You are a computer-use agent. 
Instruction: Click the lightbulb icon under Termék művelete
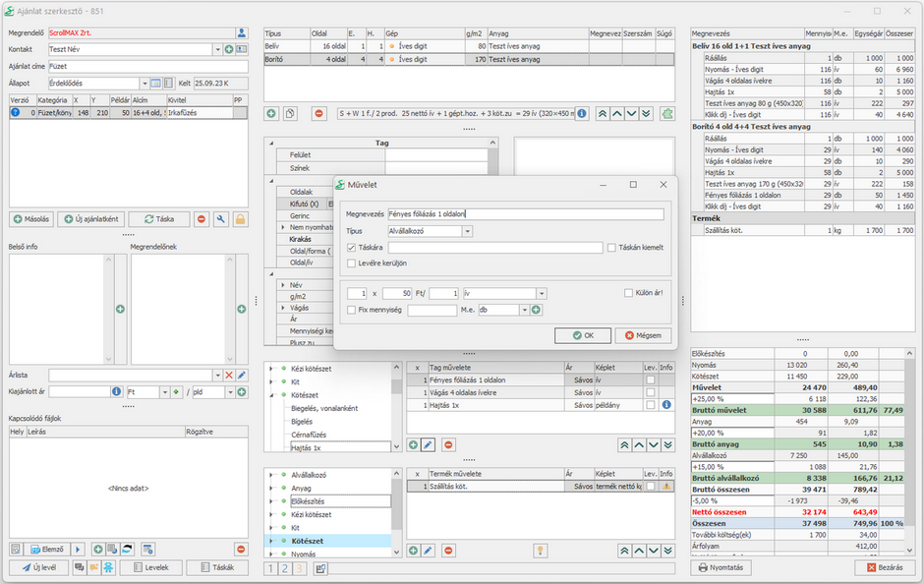540,551
